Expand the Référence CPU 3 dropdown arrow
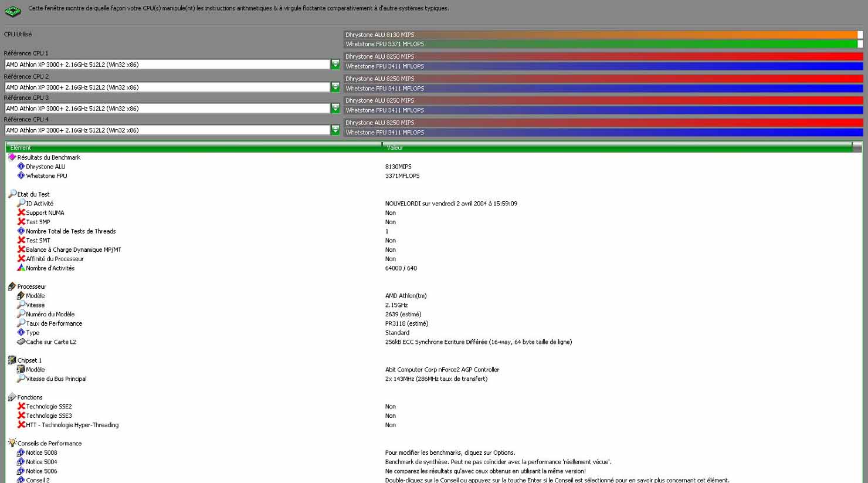Image resolution: width=868 pixels, height=483 pixels. (335, 109)
